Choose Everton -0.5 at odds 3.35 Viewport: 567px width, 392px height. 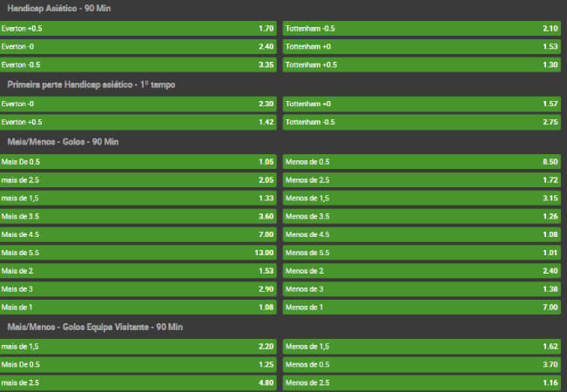click(138, 64)
